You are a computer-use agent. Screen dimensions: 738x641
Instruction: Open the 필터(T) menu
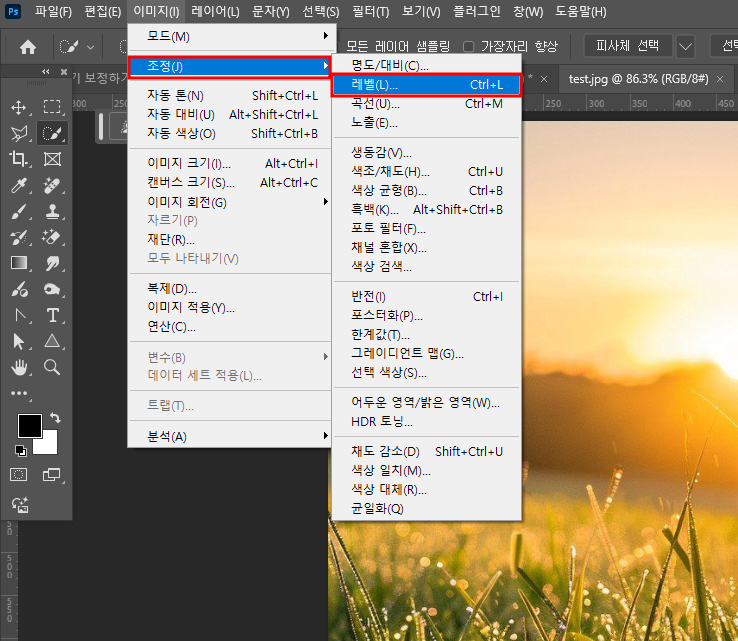(x=371, y=11)
